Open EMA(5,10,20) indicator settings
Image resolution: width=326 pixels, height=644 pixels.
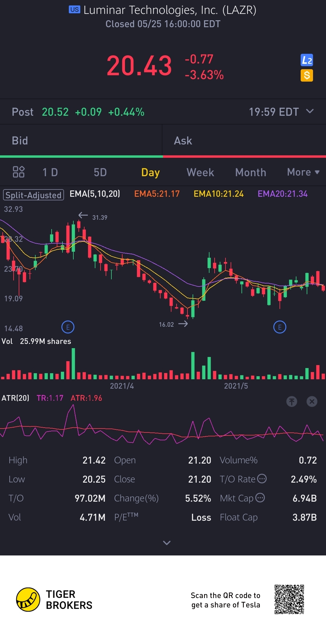pos(95,194)
